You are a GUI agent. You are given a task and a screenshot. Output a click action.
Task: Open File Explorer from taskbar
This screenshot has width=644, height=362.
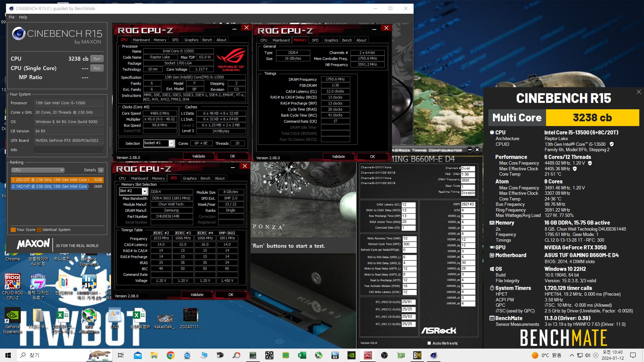154,355
